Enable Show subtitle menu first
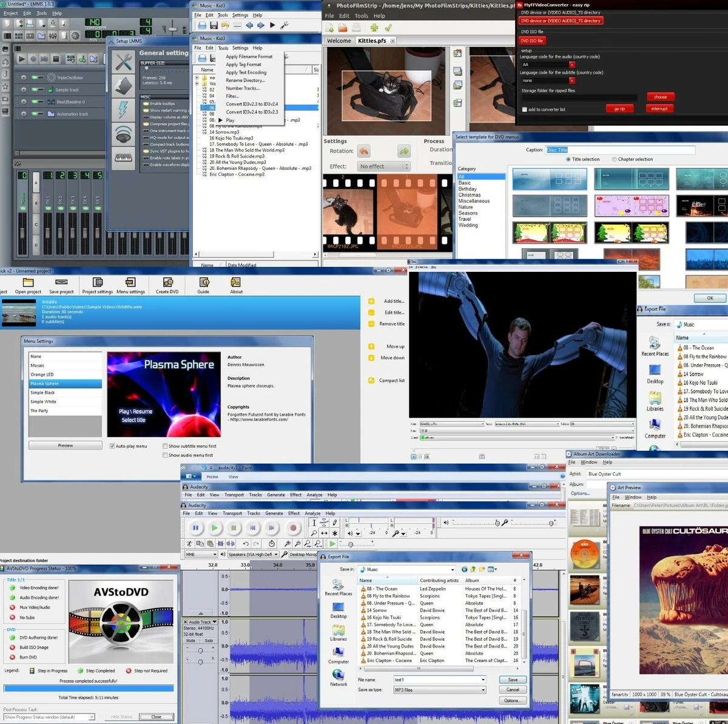This screenshot has width=728, height=724. click(x=165, y=446)
